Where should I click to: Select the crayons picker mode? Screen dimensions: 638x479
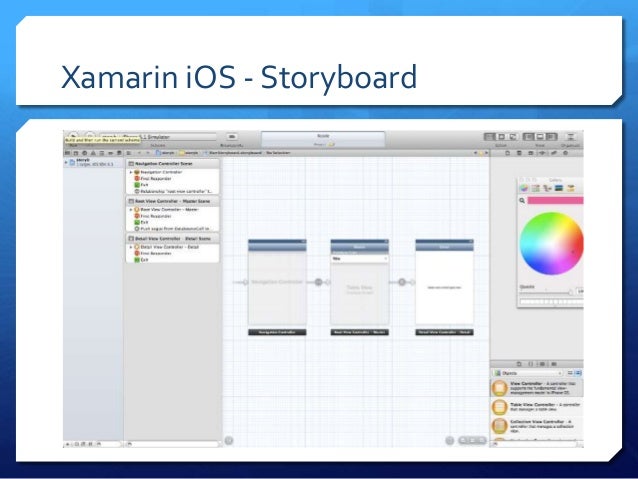(571, 188)
